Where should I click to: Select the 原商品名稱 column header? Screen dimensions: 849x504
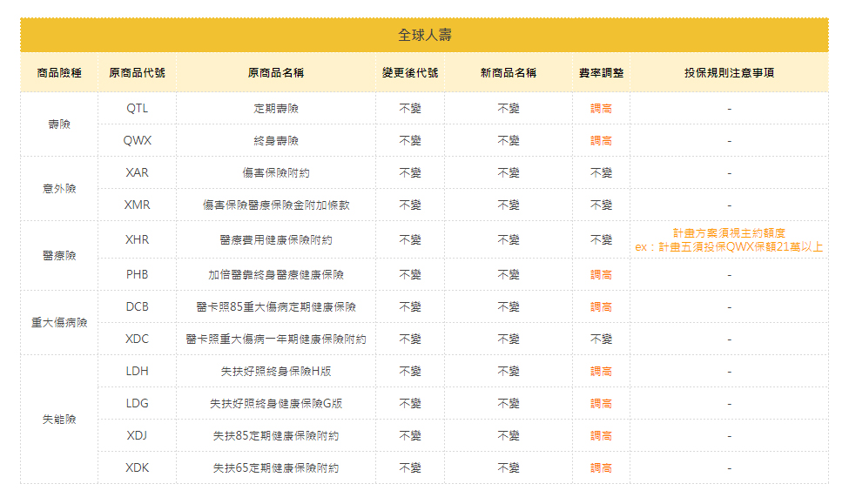276,72
